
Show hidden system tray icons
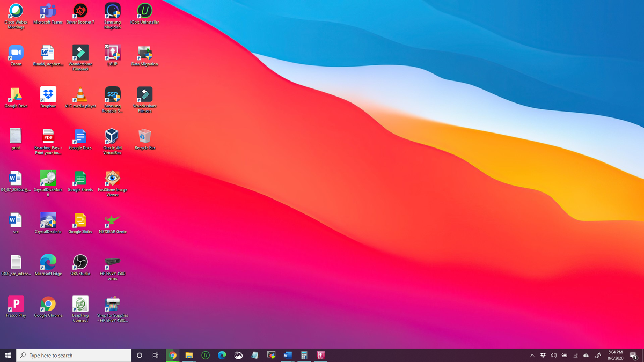[x=532, y=355]
